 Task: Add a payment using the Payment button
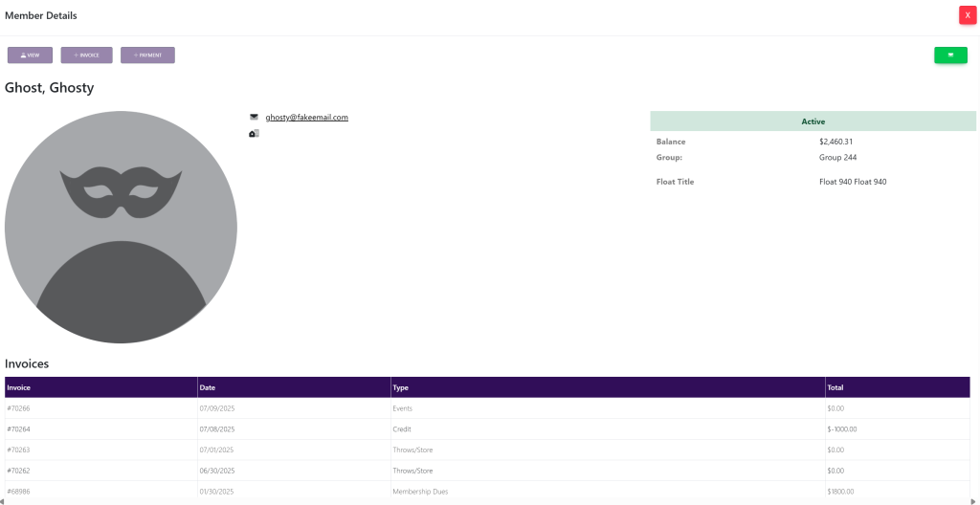pos(147,55)
